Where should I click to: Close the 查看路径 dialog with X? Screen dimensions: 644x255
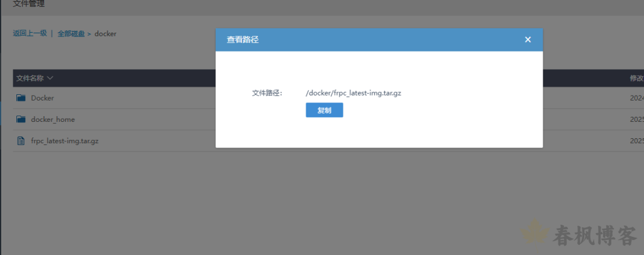click(x=528, y=40)
